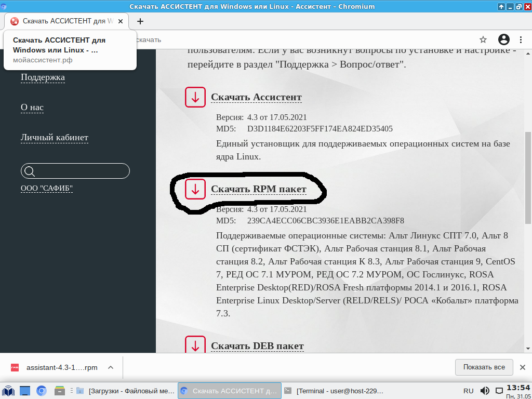Click the RU keyboard layout indicator
This screenshot has height=399, width=532.
coord(468,391)
